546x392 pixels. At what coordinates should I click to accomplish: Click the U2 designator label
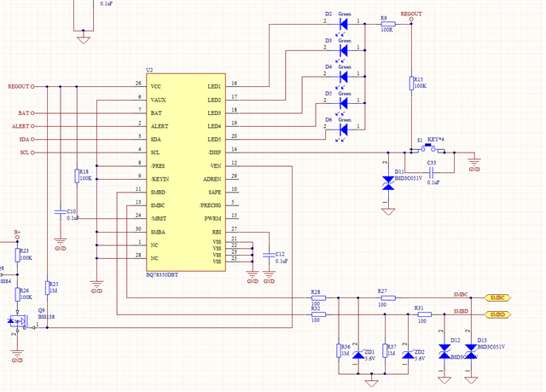click(149, 70)
